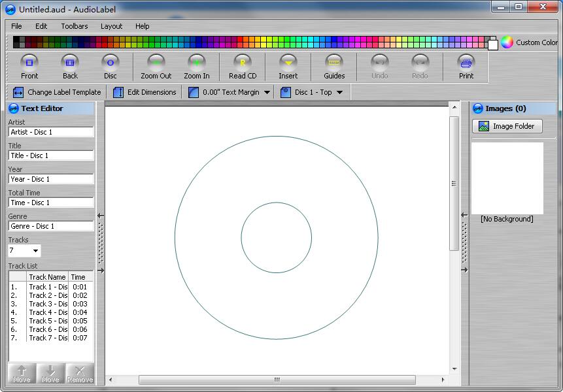Viewport: 563px width, 392px height.
Task: Select the Back label view icon
Action: point(70,63)
